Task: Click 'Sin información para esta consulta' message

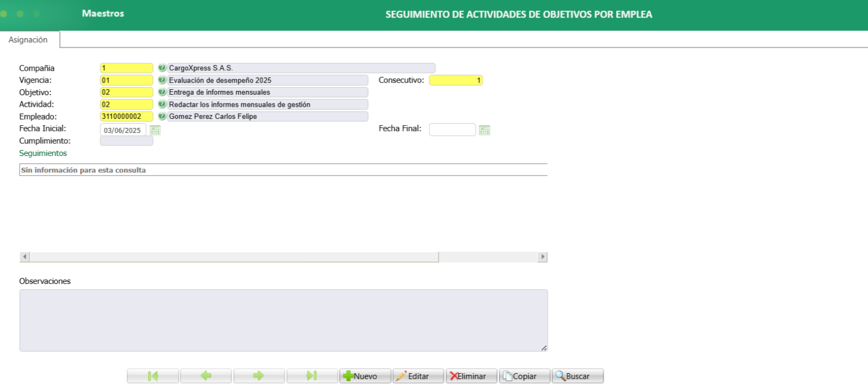Action: pyautogui.click(x=84, y=170)
